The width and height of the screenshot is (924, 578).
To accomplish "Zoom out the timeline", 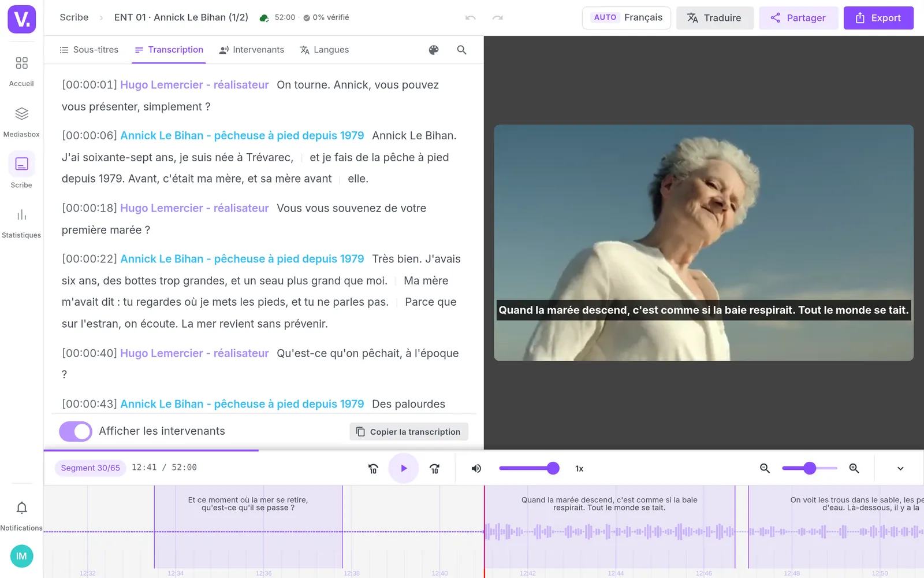I will point(765,468).
